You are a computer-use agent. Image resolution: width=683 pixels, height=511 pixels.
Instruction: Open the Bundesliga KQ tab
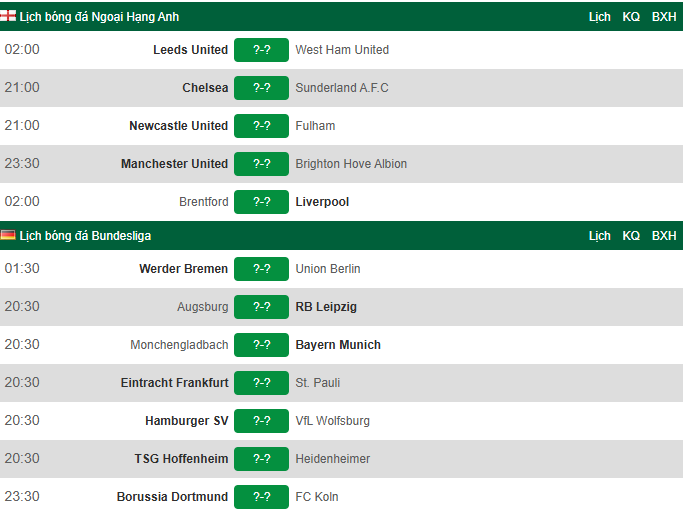[x=631, y=236]
